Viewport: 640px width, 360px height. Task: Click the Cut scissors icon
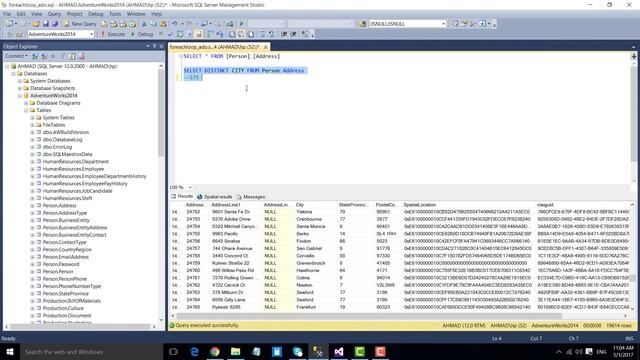tap(144, 24)
